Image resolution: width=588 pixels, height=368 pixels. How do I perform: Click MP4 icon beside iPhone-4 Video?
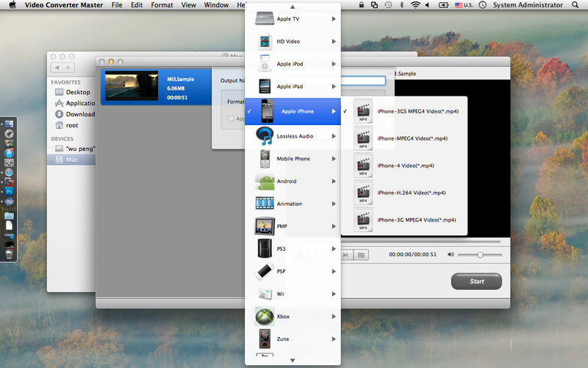click(363, 165)
